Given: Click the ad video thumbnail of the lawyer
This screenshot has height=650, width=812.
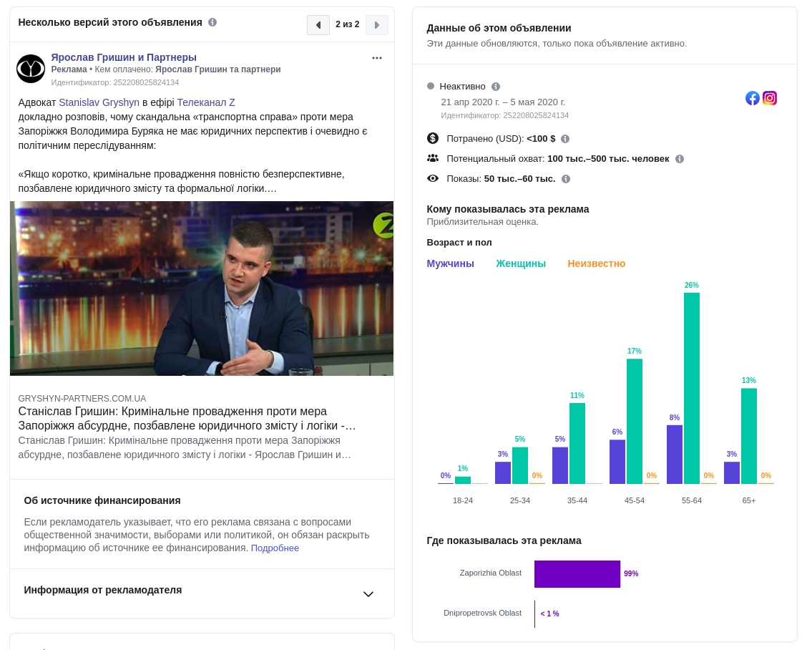Looking at the screenshot, I should tap(202, 288).
